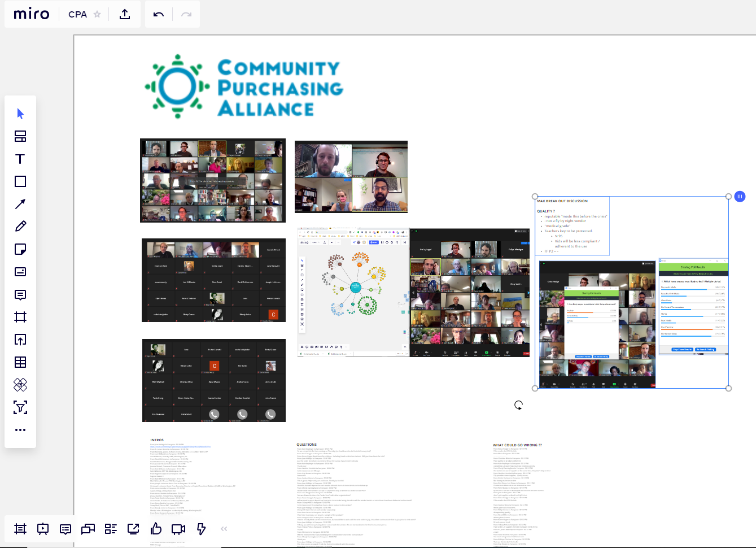Select the Shape rectangle tool
Viewport: 756px width, 548px height.
pyautogui.click(x=20, y=181)
